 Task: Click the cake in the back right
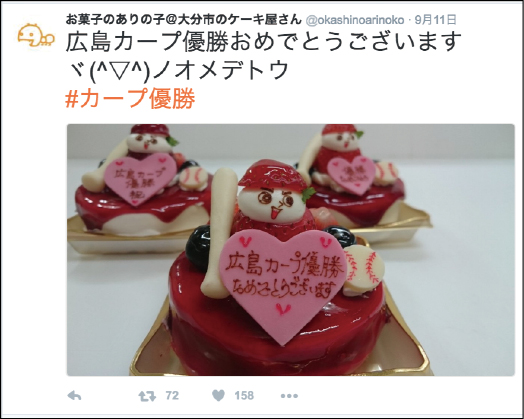[351, 175]
